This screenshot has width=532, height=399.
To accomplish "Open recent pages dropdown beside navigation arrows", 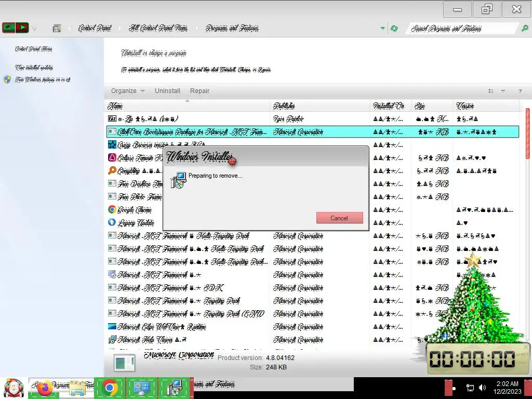I will [x=34, y=29].
